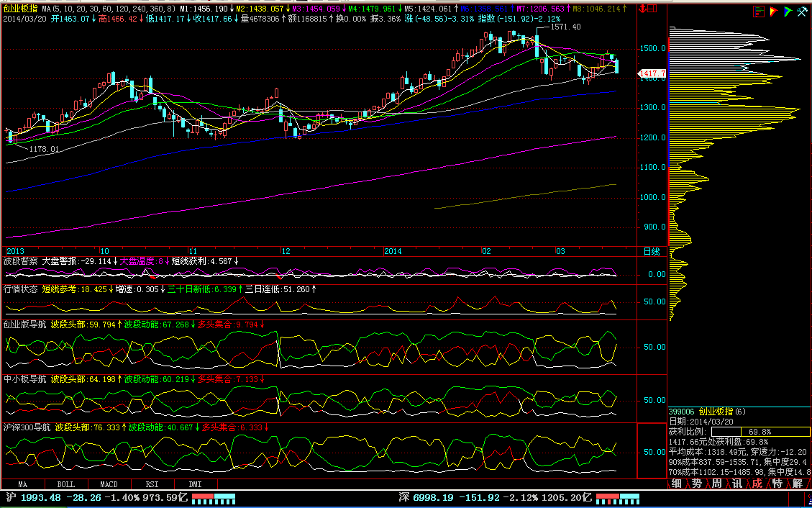Click the 02 month marker on time axis
The height and width of the screenshot is (508, 812).
point(486,252)
